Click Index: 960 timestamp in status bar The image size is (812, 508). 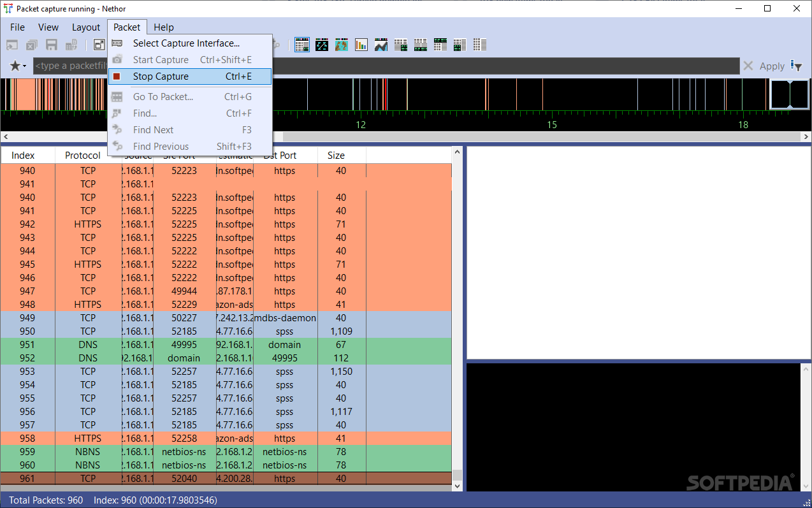[156, 500]
